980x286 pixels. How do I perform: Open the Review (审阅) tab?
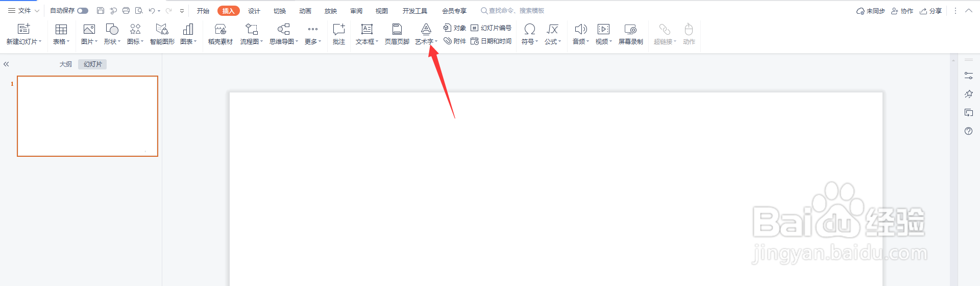click(x=356, y=11)
